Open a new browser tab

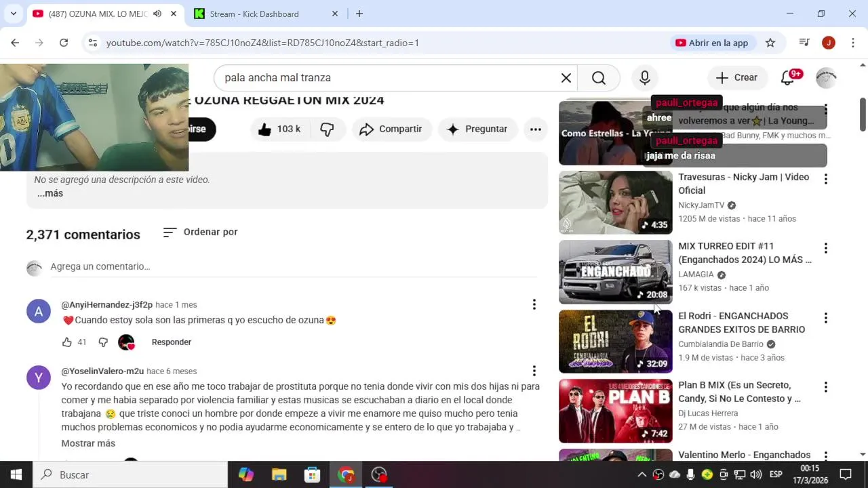click(x=359, y=14)
